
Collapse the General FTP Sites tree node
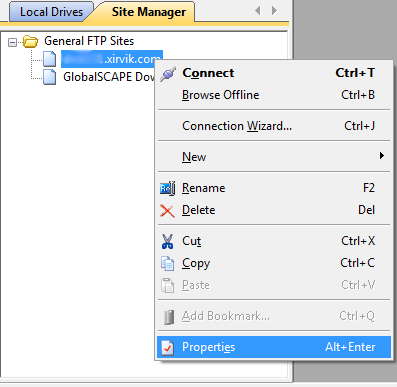12,42
